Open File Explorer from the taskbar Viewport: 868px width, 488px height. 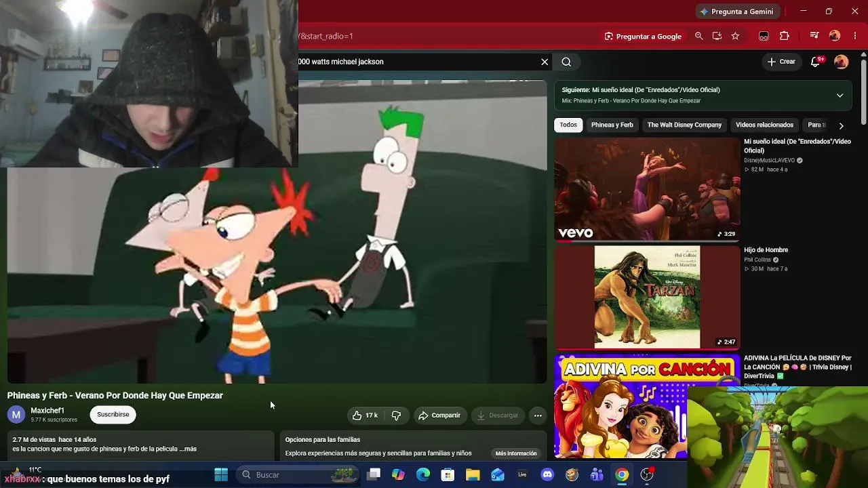tap(473, 474)
